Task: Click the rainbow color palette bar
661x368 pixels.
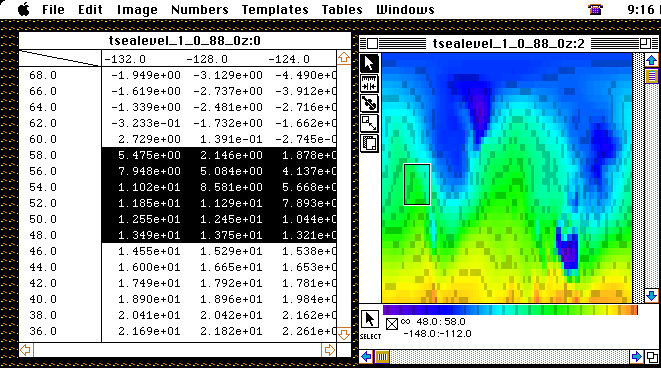Action: [x=510, y=310]
